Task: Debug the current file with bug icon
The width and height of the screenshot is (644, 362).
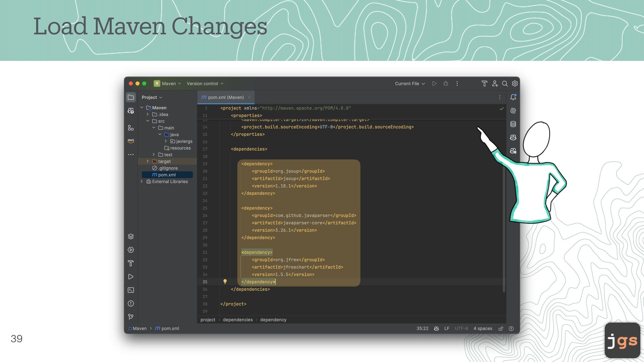Action: [446, 83]
